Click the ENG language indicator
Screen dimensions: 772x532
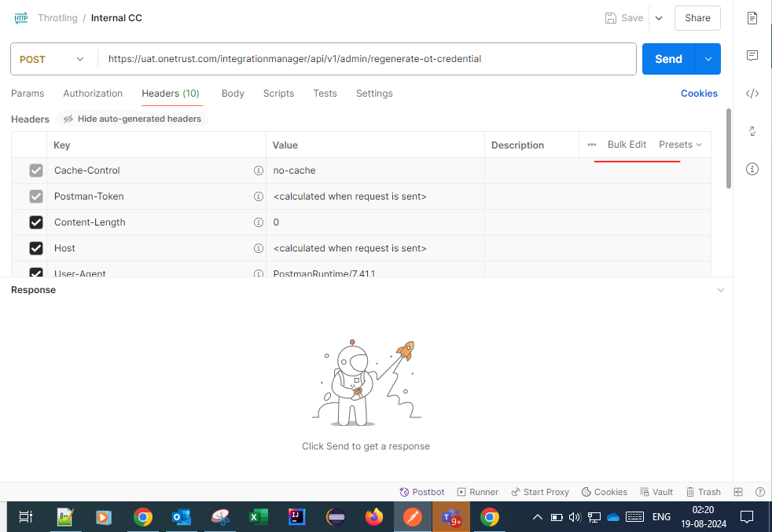(661, 517)
